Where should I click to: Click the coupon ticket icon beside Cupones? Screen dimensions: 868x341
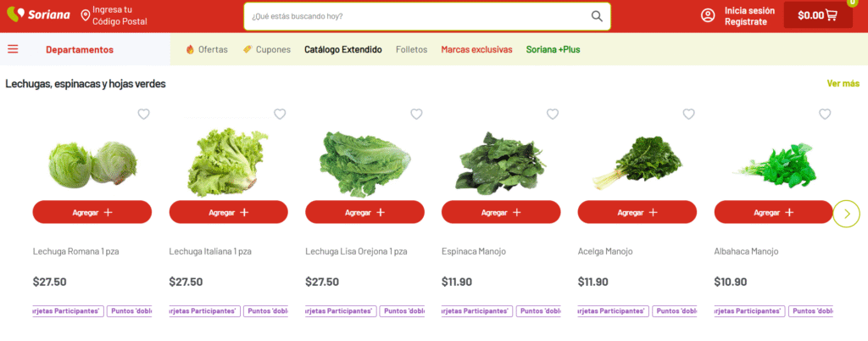248,49
